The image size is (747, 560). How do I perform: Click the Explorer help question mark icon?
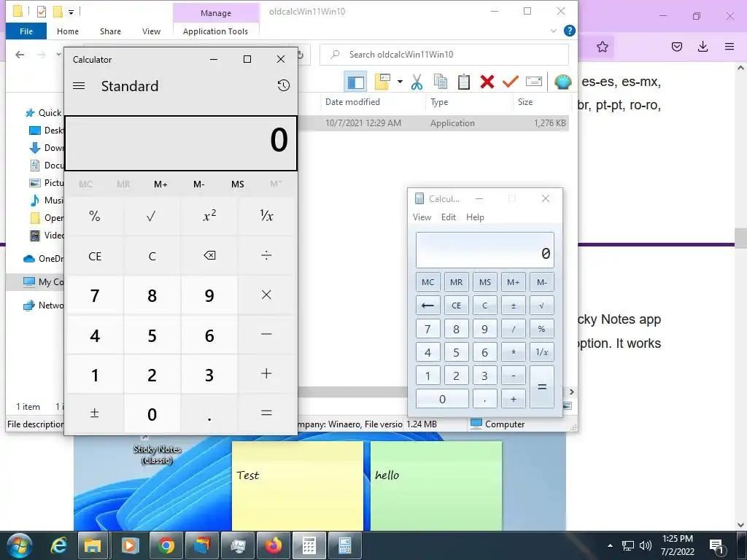click(569, 31)
